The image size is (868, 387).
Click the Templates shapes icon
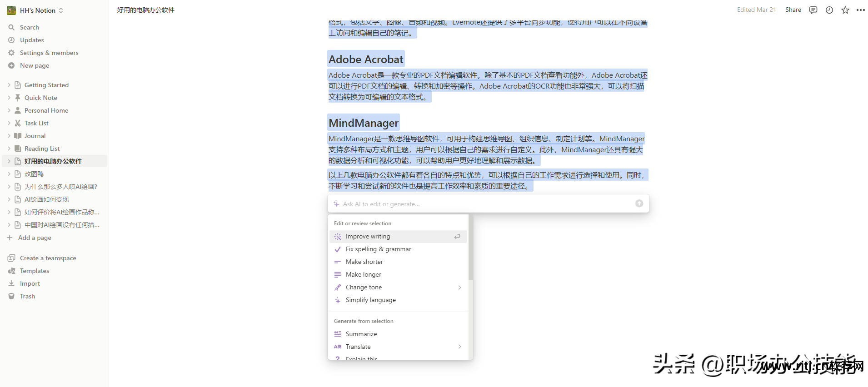pyautogui.click(x=11, y=271)
